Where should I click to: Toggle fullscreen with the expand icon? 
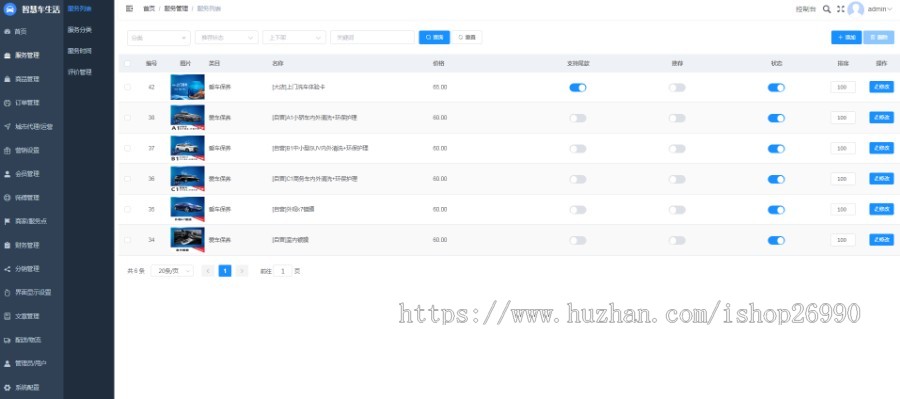841,9
